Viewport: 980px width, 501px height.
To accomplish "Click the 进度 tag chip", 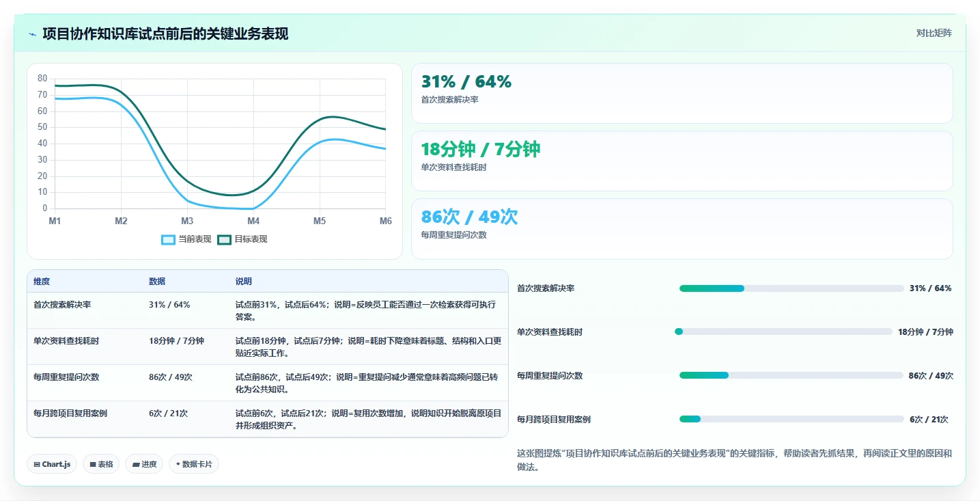I will 144,464.
